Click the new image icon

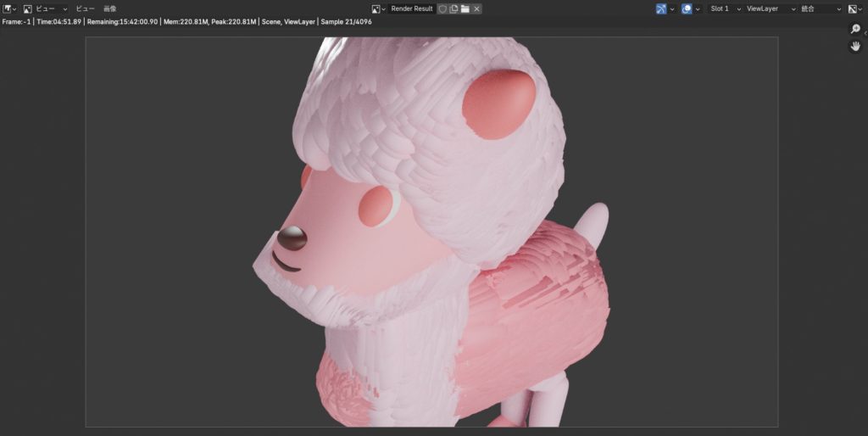[453, 8]
